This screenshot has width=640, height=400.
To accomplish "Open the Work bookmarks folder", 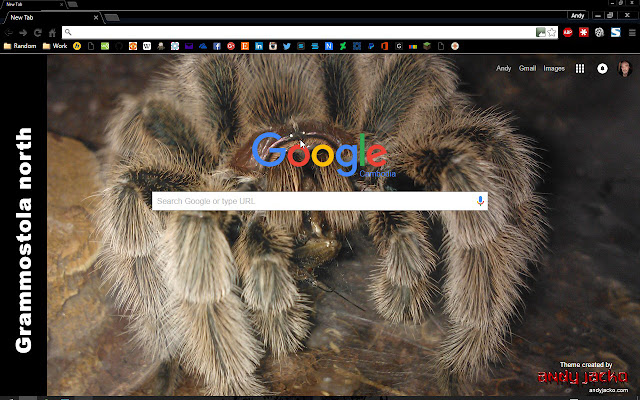I will pos(55,46).
